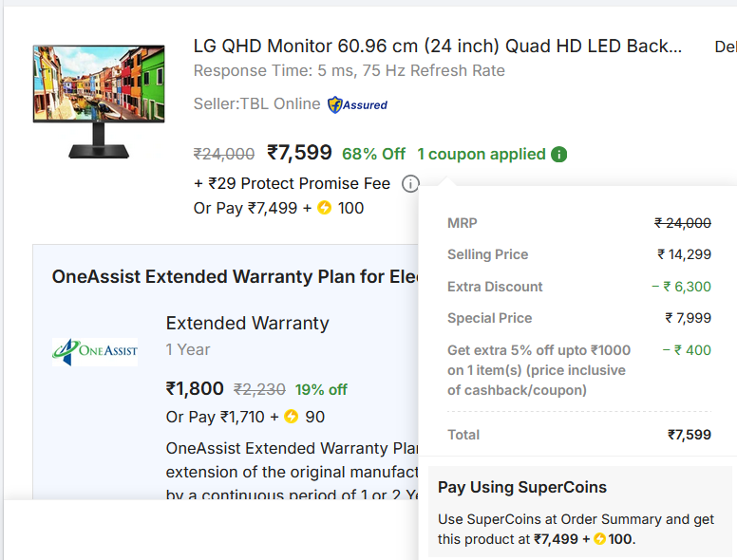Open the LG QHD Monitor product title
Screen dimensions: 737x560
[438, 47]
